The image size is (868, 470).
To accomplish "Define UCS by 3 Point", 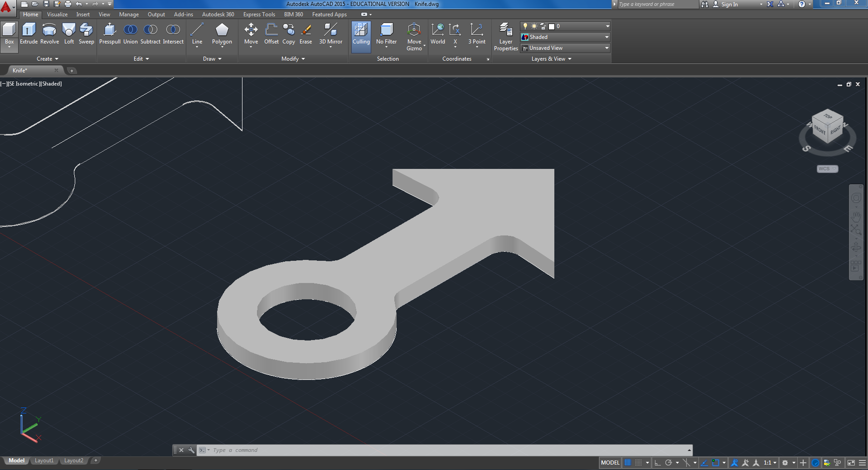I will click(x=477, y=34).
